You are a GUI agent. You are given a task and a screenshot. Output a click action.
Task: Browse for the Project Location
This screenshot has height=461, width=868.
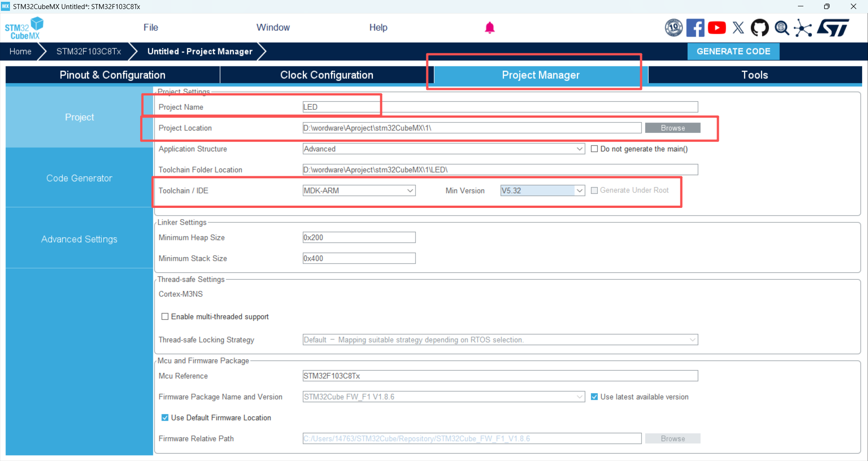point(673,128)
